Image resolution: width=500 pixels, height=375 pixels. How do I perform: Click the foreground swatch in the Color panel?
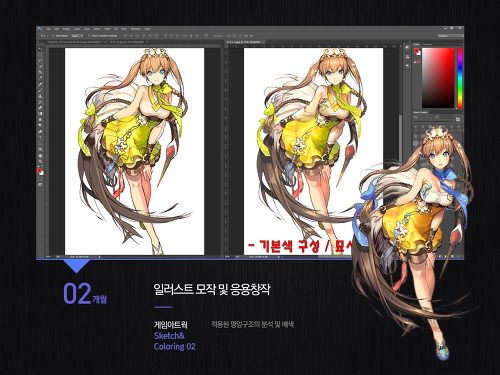tap(416, 50)
